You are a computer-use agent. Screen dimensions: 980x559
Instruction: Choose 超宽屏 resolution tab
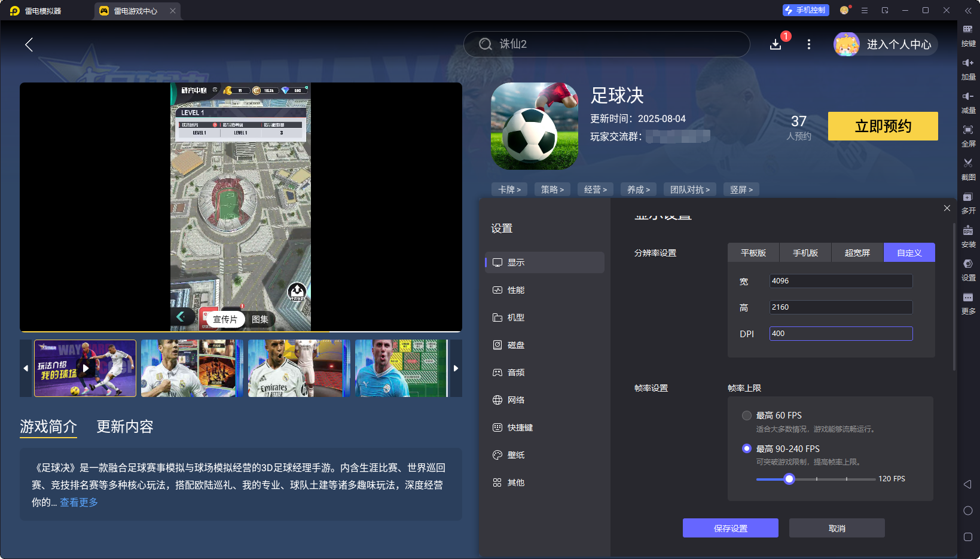click(857, 253)
